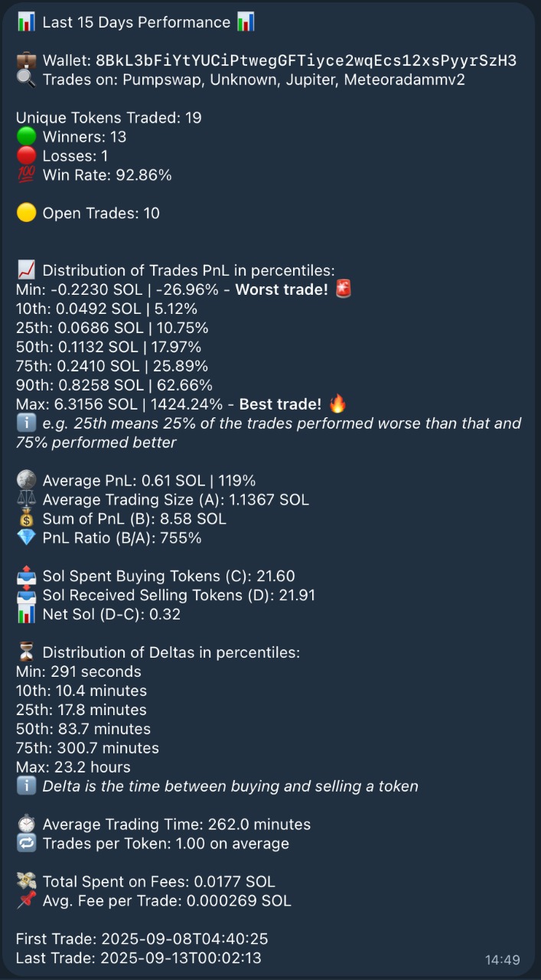Click the red circle next to Losses

click(x=26, y=156)
